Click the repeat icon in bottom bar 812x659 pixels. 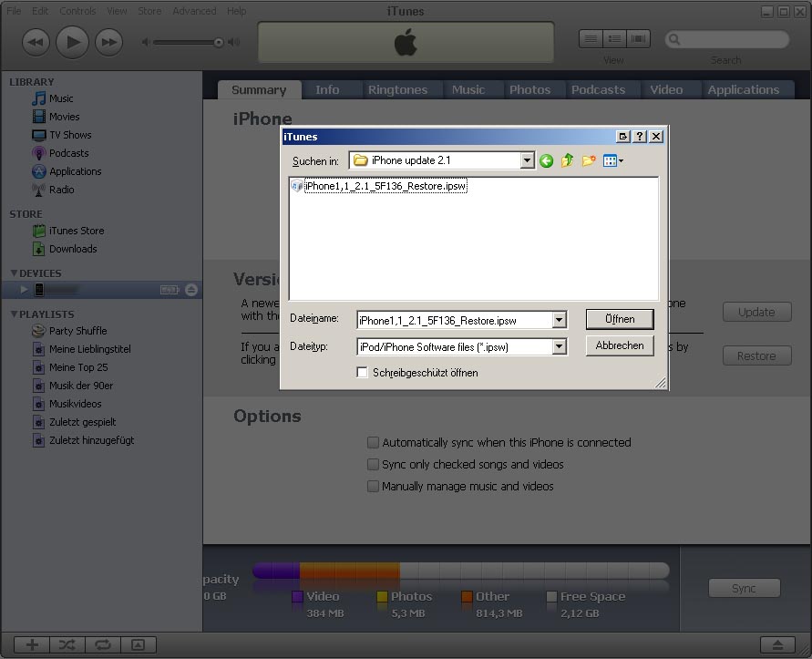[102, 644]
